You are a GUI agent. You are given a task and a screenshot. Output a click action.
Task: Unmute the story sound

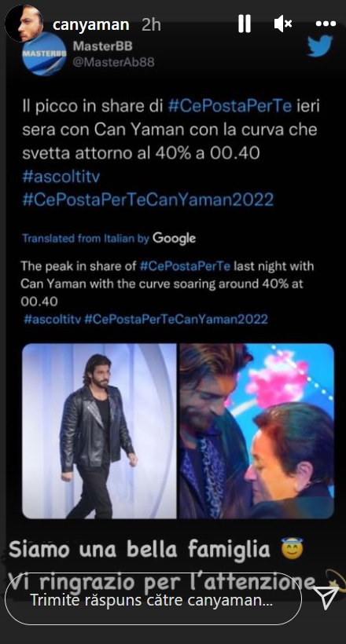pyautogui.click(x=282, y=24)
